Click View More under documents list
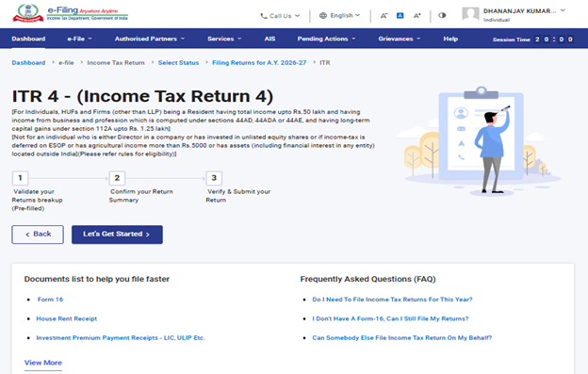The image size is (588, 374). click(43, 363)
